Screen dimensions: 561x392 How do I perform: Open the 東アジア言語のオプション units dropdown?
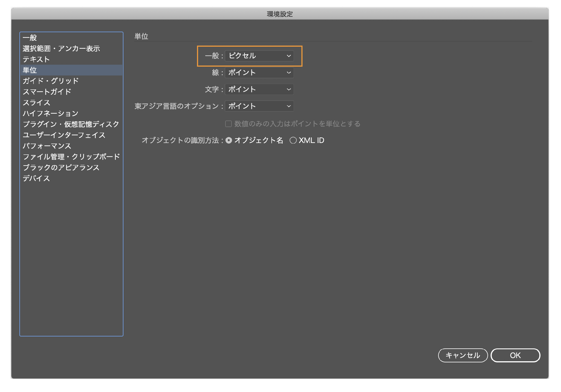[259, 106]
